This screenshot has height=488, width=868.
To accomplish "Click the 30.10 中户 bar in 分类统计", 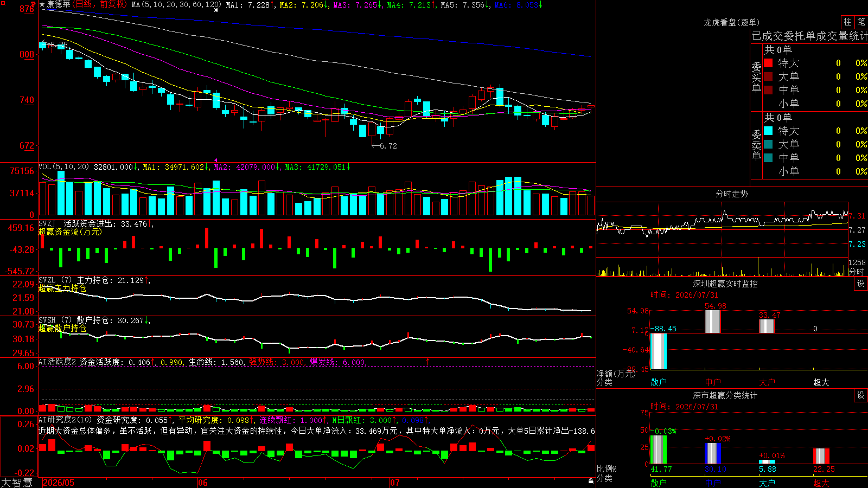I will [713, 453].
